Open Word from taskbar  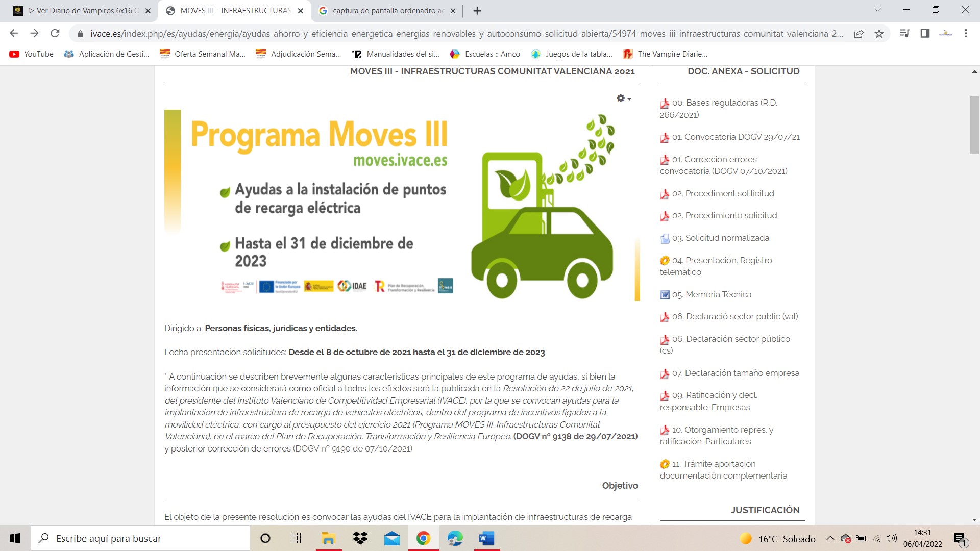(486, 538)
